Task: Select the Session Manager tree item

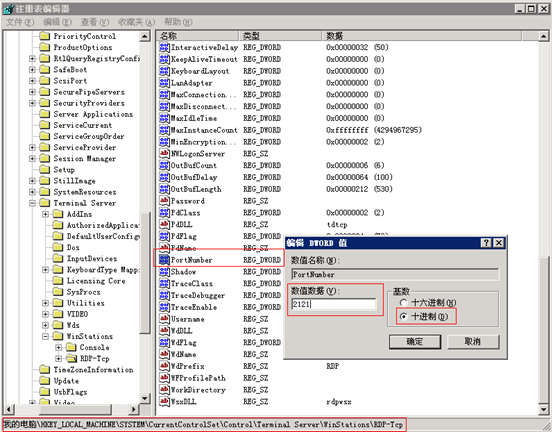Action: [x=84, y=158]
